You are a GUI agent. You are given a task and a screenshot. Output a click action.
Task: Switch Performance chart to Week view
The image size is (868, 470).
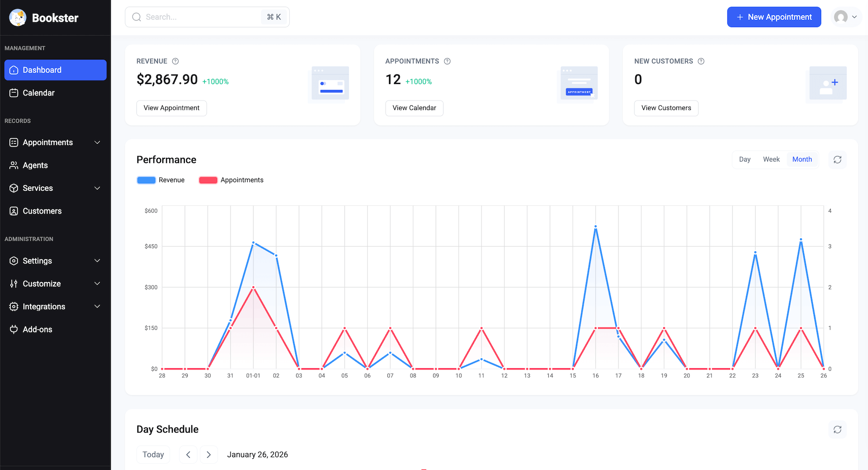click(x=771, y=159)
